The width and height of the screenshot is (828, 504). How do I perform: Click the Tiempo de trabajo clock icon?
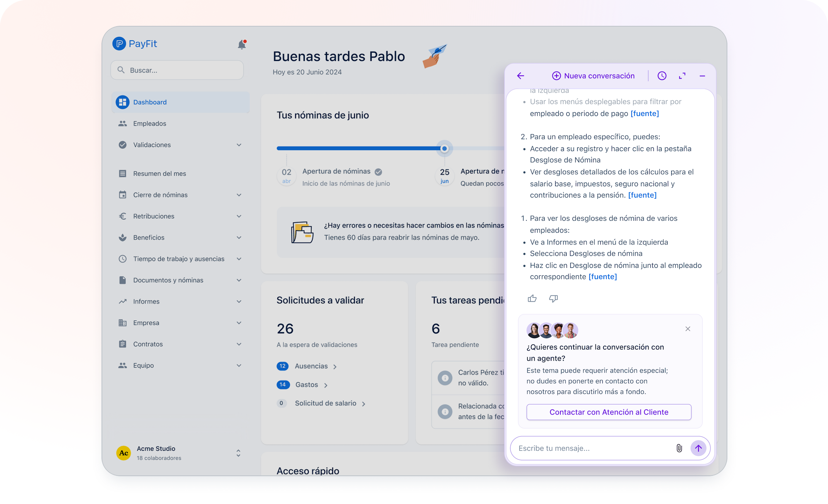tap(123, 259)
